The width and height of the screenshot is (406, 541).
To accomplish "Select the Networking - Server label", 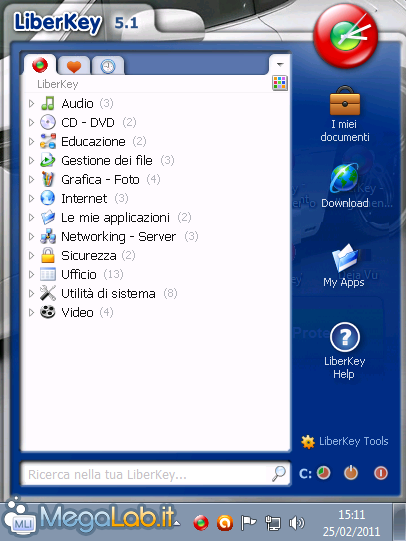I will tap(118, 236).
